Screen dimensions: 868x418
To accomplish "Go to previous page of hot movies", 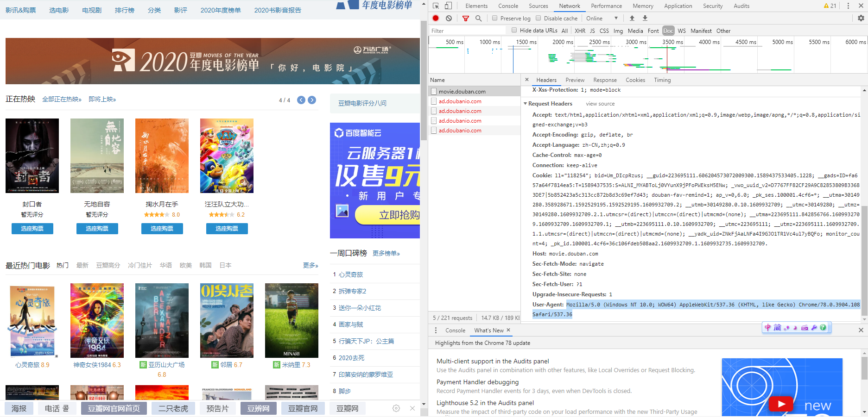I will click(301, 100).
